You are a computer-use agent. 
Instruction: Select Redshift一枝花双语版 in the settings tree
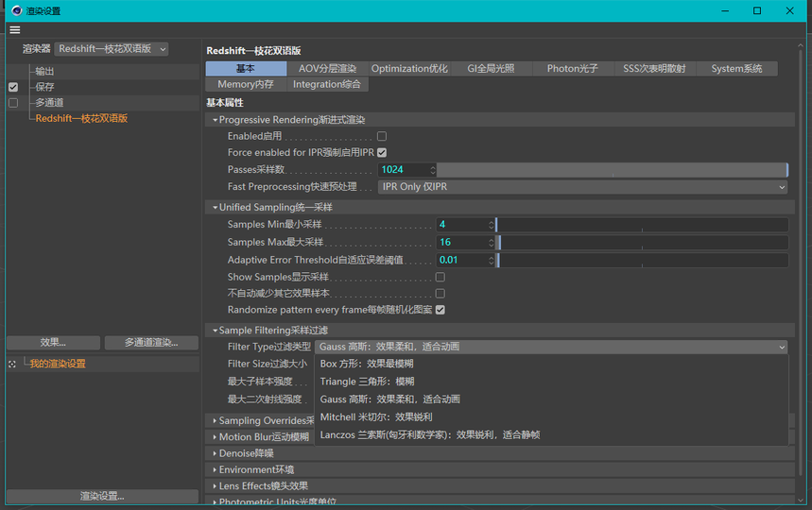[x=81, y=118]
